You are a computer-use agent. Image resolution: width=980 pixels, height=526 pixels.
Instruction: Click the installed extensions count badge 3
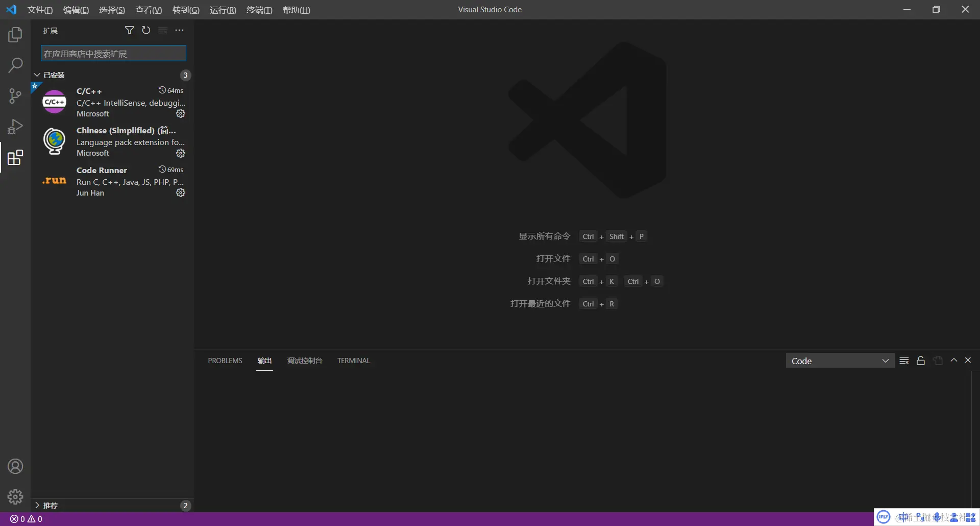[x=185, y=75]
